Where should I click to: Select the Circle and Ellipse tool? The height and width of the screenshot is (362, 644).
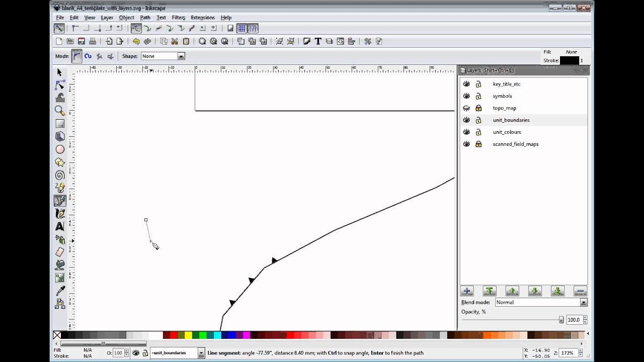coord(60,149)
